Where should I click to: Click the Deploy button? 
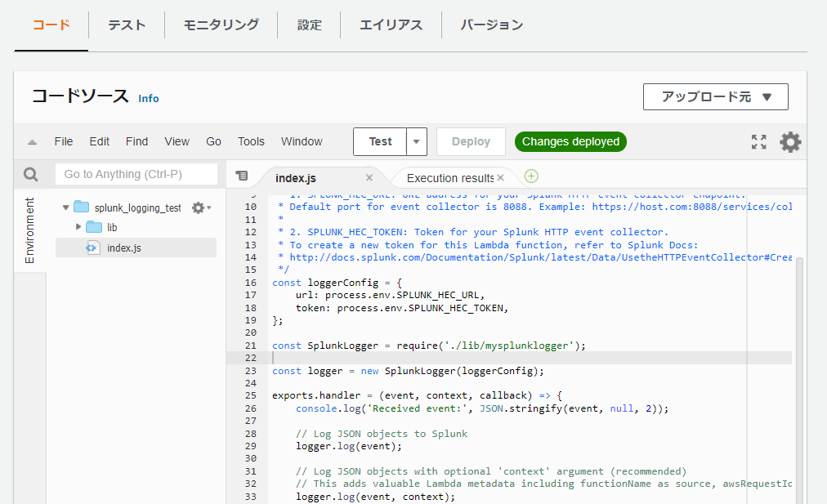coord(471,142)
